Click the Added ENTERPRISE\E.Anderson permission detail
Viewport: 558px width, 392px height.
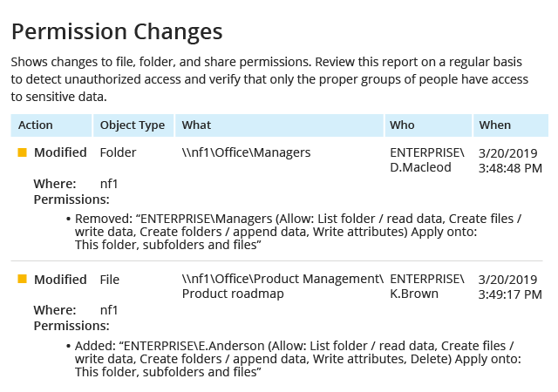tap(298, 359)
